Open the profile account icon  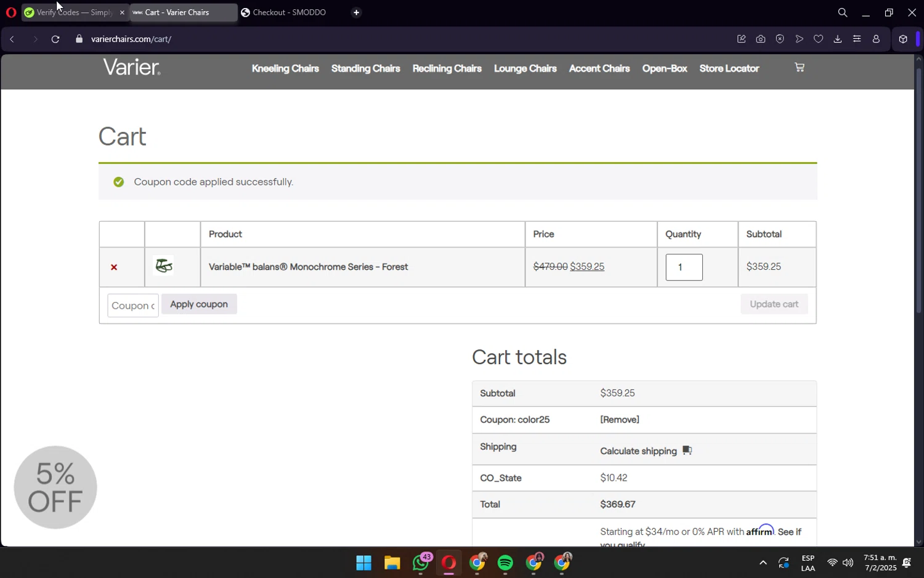click(x=876, y=39)
